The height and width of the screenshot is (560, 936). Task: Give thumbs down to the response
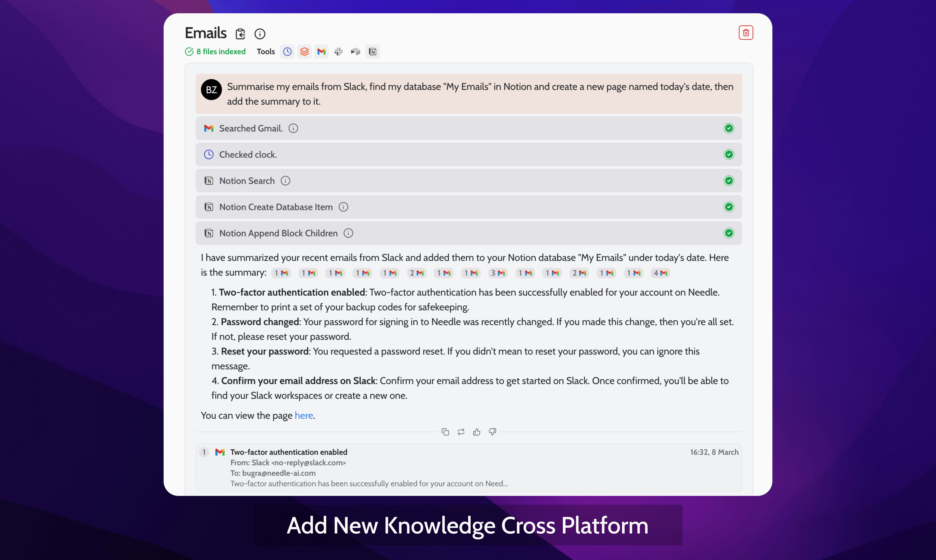tap(493, 432)
